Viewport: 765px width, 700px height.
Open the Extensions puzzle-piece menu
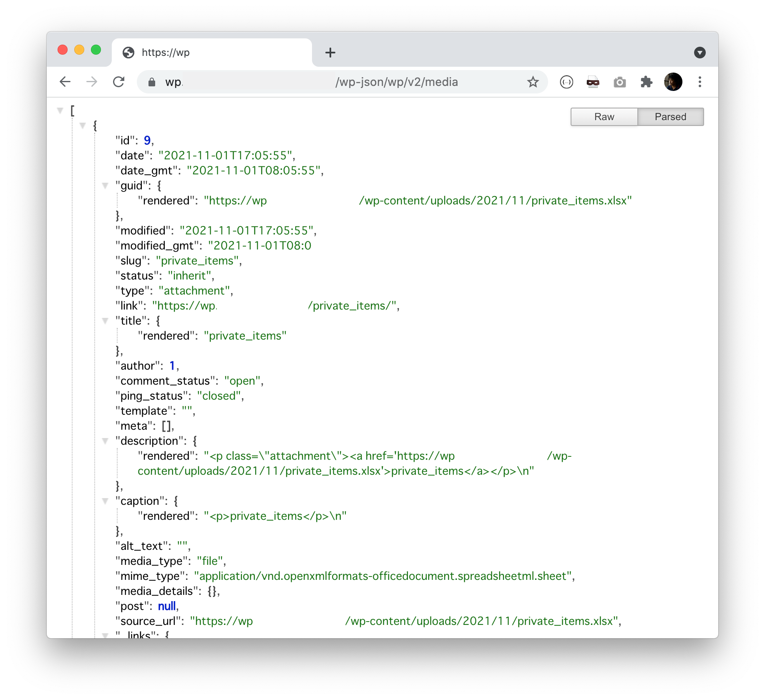(x=647, y=82)
